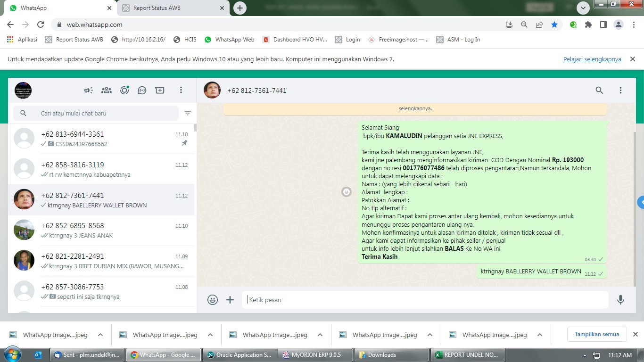
Task: Expand options for the second WhatsApp Image download
Action: (x=210, y=335)
